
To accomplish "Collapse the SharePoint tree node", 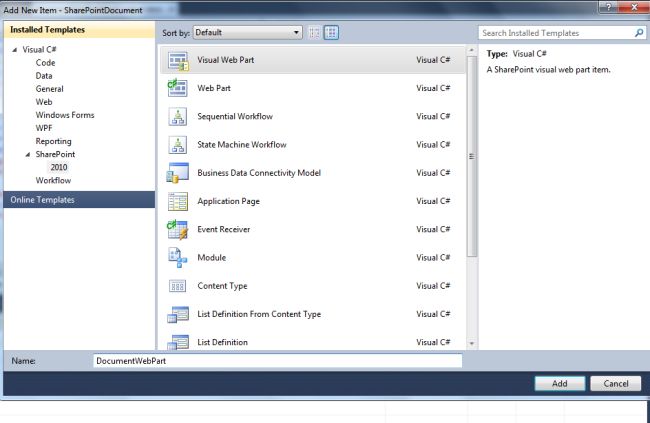I will pos(28,154).
